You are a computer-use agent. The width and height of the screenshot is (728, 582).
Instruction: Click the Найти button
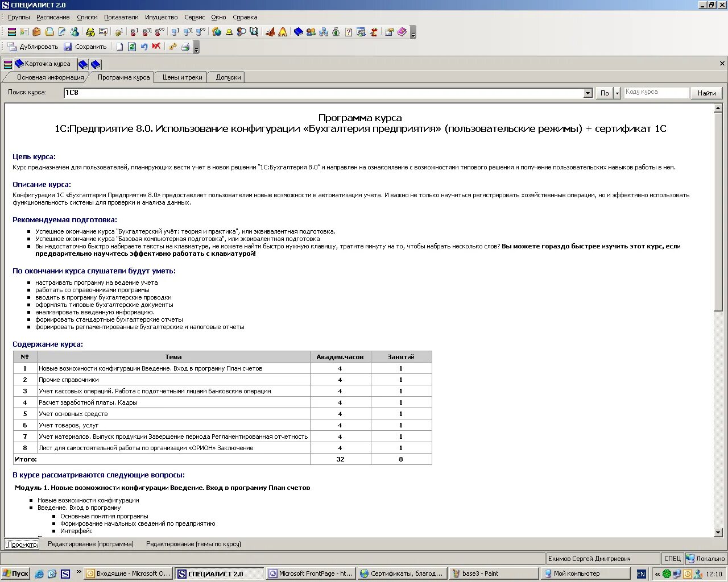pyautogui.click(x=707, y=93)
